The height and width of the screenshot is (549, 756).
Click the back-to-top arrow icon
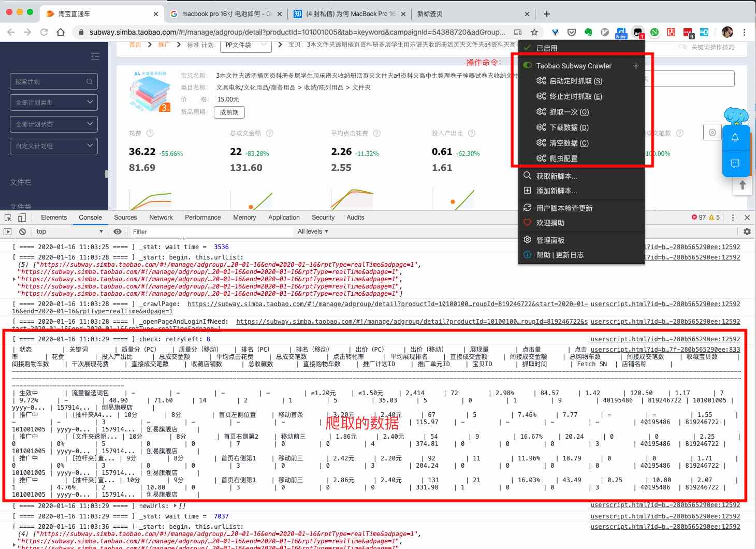743,185
